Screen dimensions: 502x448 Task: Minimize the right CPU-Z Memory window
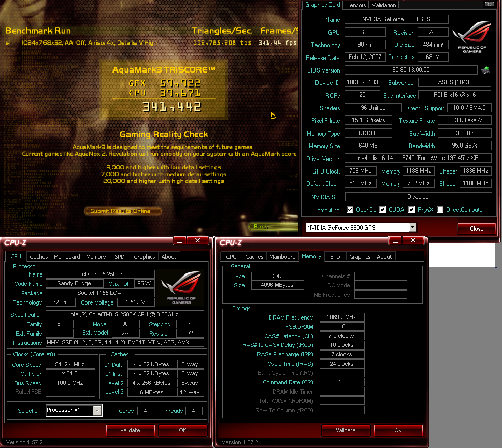(x=395, y=241)
